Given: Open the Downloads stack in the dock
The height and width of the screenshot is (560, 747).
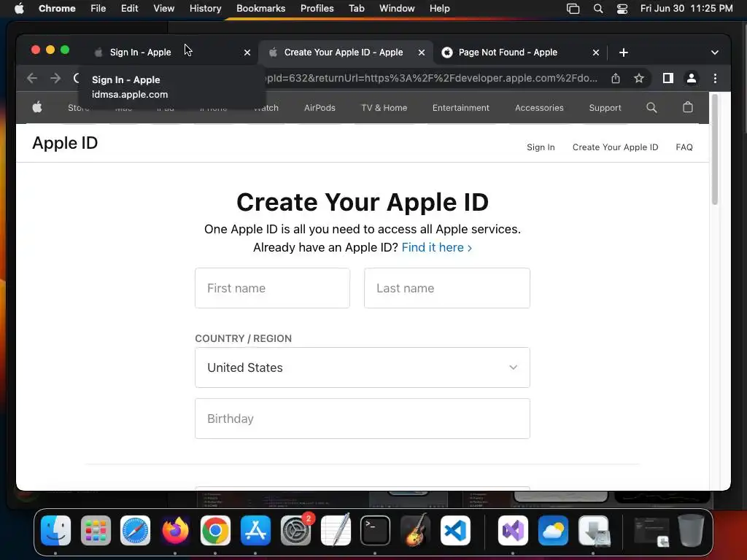Looking at the screenshot, I should (594, 530).
